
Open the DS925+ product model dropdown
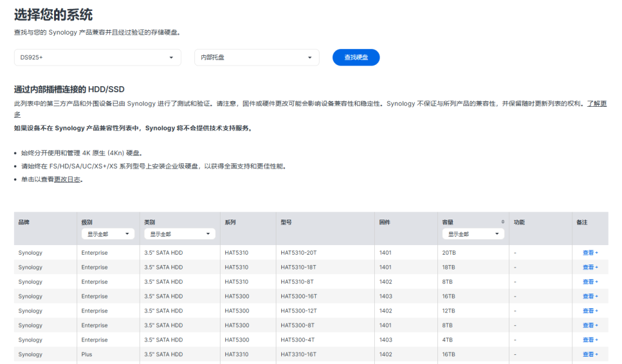click(x=98, y=58)
